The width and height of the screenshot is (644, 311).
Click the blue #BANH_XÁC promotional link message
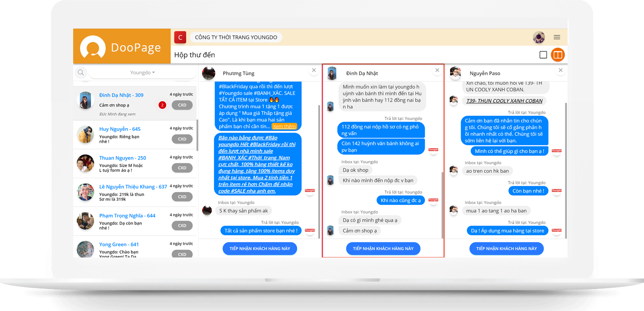pyautogui.click(x=258, y=164)
